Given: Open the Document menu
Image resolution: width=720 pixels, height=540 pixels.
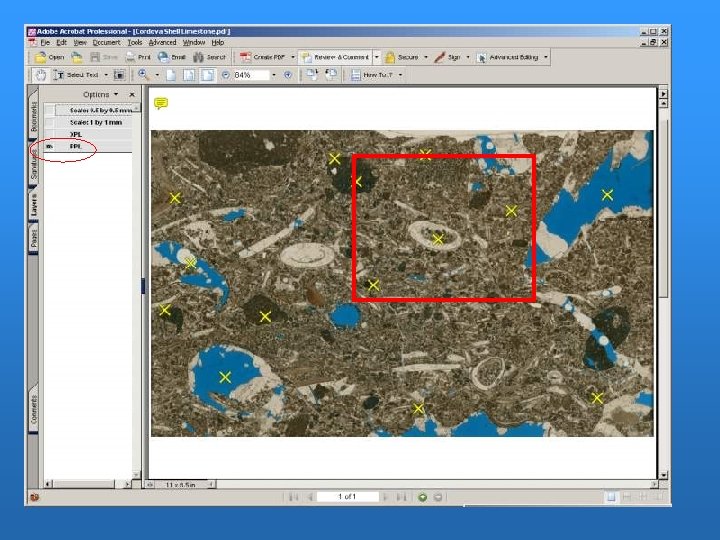Looking at the screenshot, I should click(x=106, y=43).
